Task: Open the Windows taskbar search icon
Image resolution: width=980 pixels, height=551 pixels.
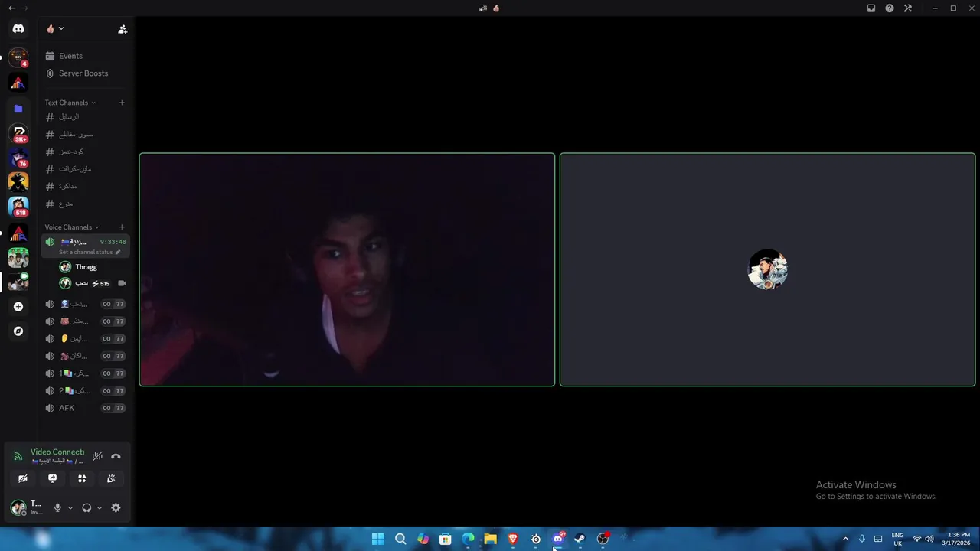Action: coord(400,539)
